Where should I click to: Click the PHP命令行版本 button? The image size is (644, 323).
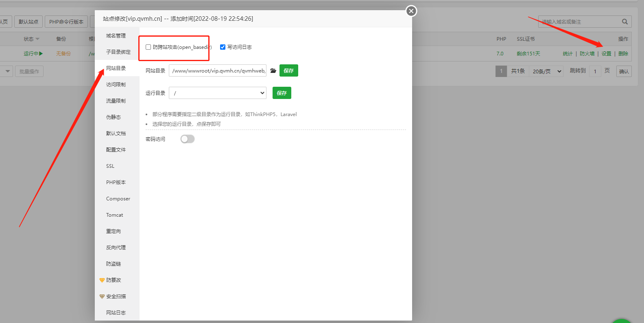(x=66, y=22)
